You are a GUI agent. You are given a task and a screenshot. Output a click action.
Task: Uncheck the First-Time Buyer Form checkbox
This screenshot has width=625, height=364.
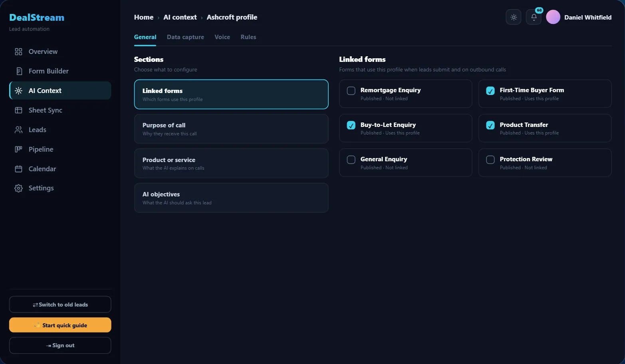coord(490,91)
